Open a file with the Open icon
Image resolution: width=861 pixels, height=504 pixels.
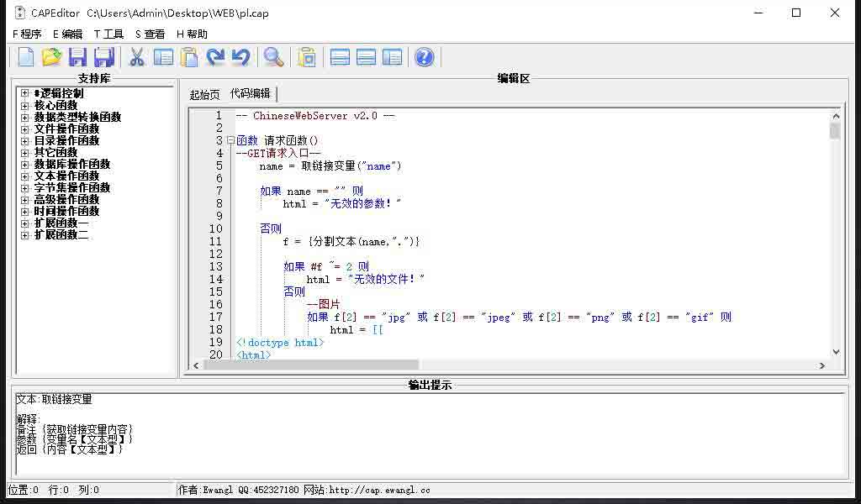pos(51,56)
